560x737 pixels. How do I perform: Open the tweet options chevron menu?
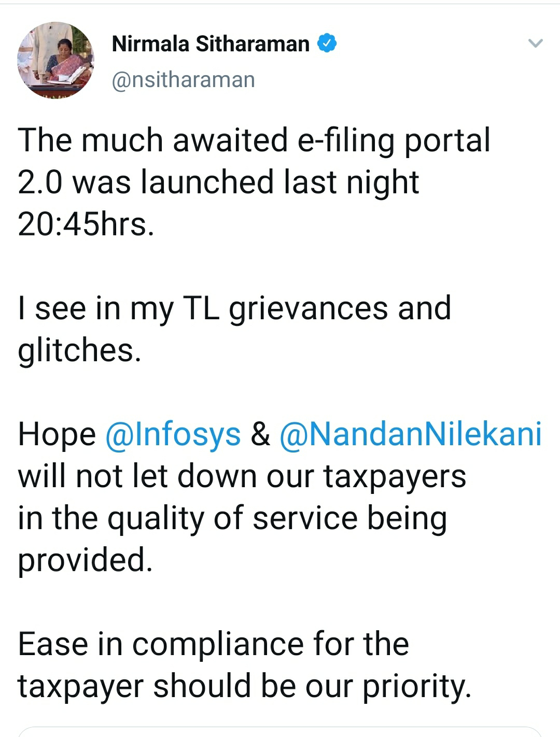pos(535,44)
